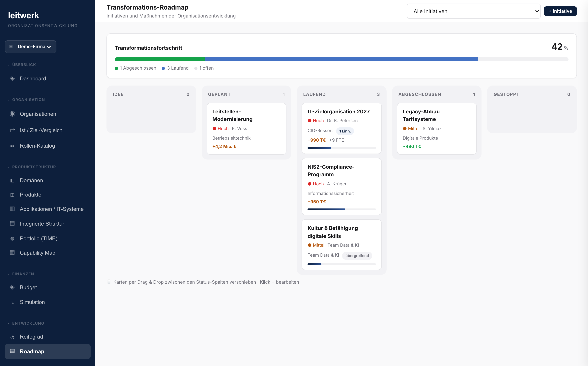This screenshot has height=366, width=588.
Task: Click the IDEE column header
Action: (x=151, y=94)
